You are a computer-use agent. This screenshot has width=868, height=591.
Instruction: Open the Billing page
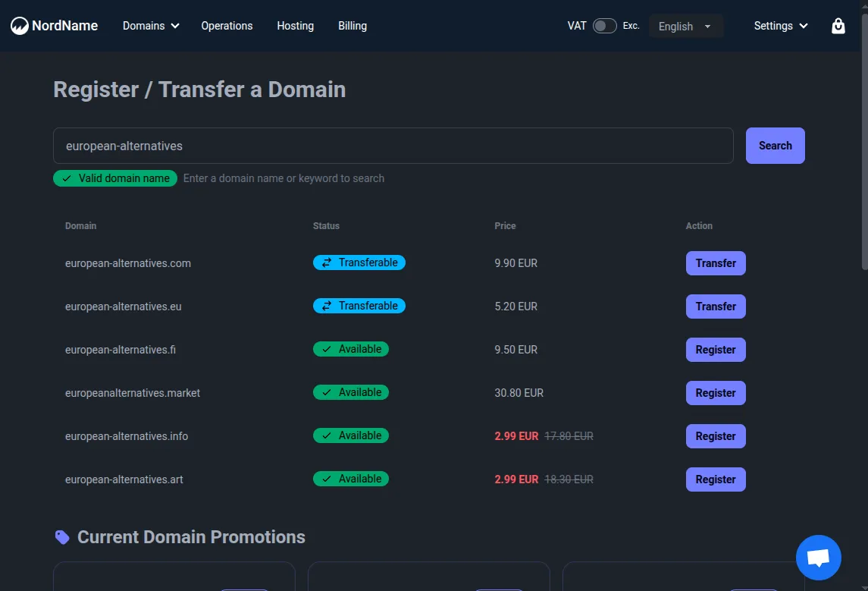click(352, 25)
